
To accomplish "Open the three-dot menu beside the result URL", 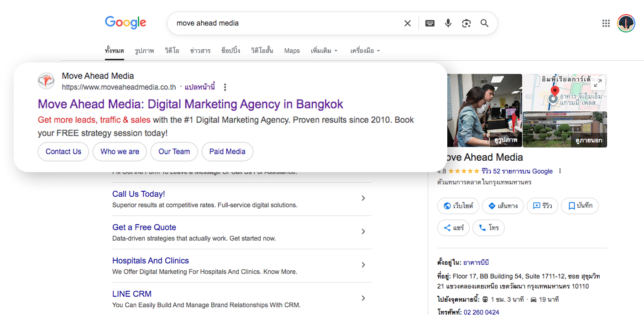I will click(x=225, y=87).
